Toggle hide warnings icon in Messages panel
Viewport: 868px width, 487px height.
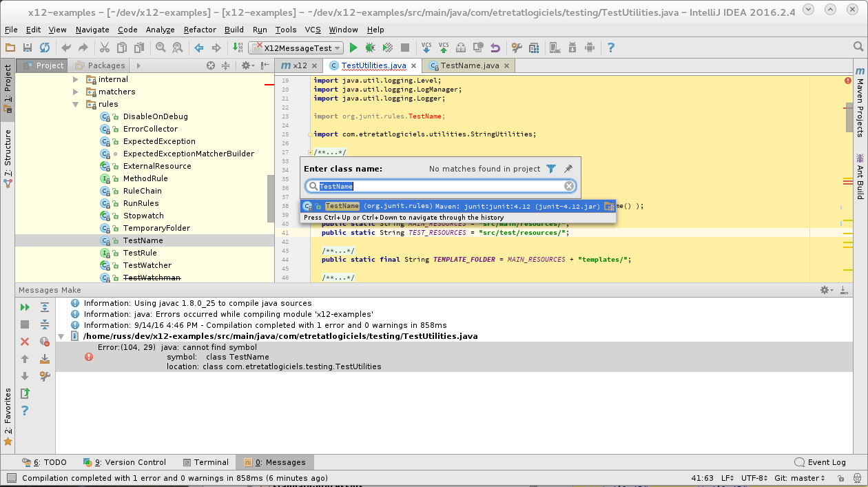coord(45,342)
